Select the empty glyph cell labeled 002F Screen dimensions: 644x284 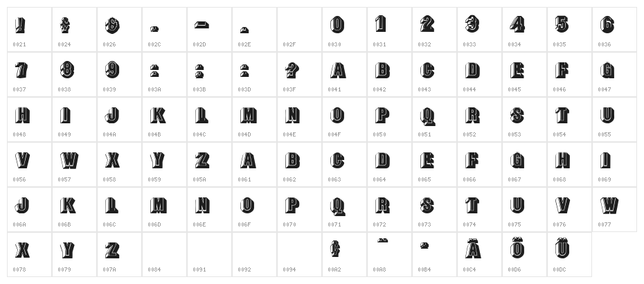pos(299,29)
